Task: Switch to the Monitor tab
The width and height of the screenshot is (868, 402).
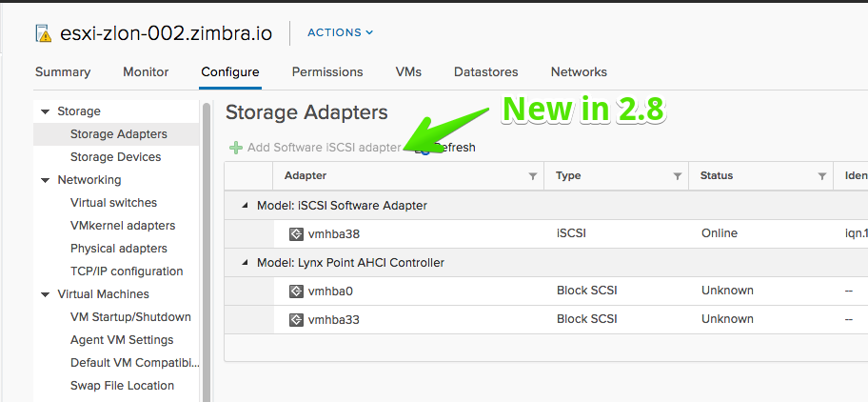Action: pos(146,72)
